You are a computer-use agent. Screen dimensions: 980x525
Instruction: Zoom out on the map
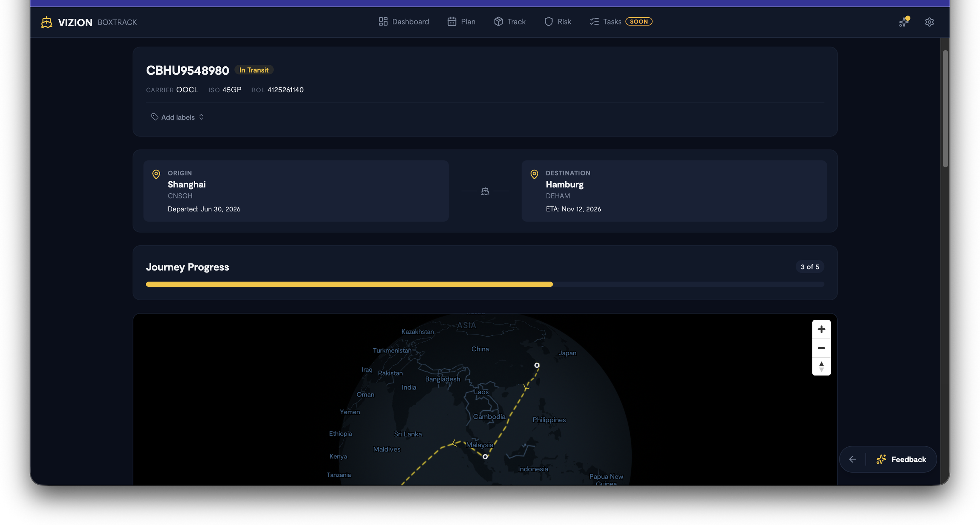click(x=821, y=348)
